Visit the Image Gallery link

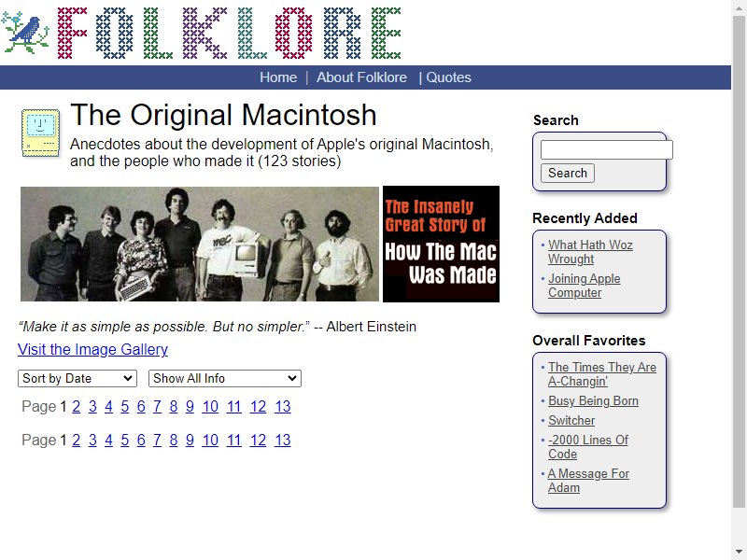pyautogui.click(x=92, y=349)
